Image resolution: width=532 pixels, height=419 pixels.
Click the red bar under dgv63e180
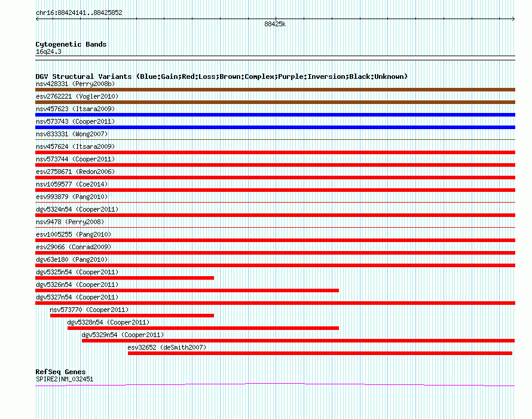pos(275,265)
